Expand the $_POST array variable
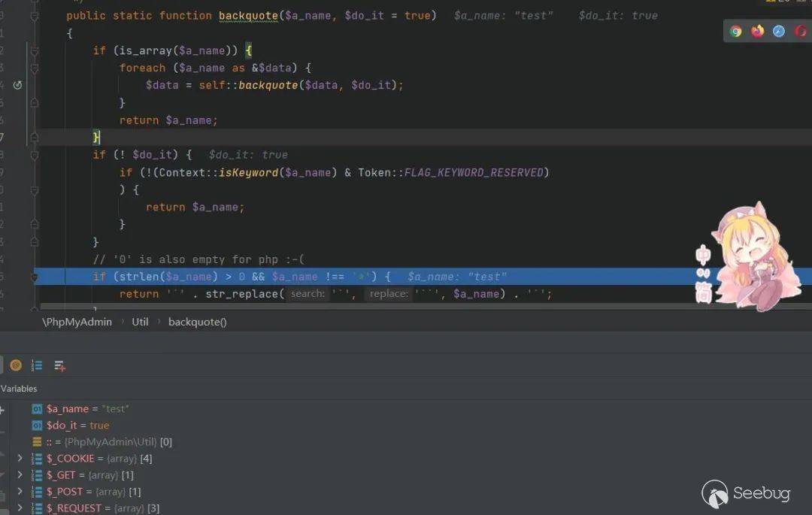The height and width of the screenshot is (515, 812). click(x=20, y=492)
